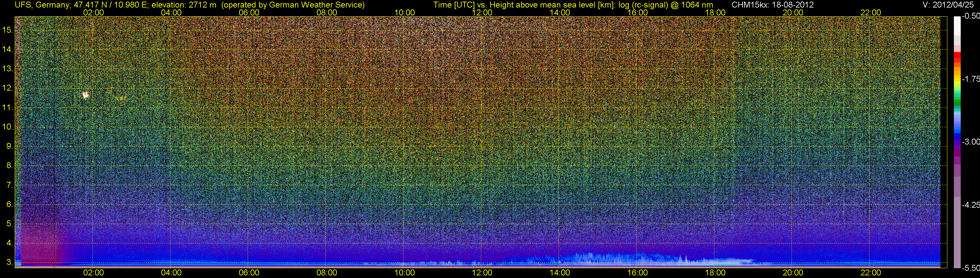
Task: Click the "5." km height axis label
Action: coord(10,223)
